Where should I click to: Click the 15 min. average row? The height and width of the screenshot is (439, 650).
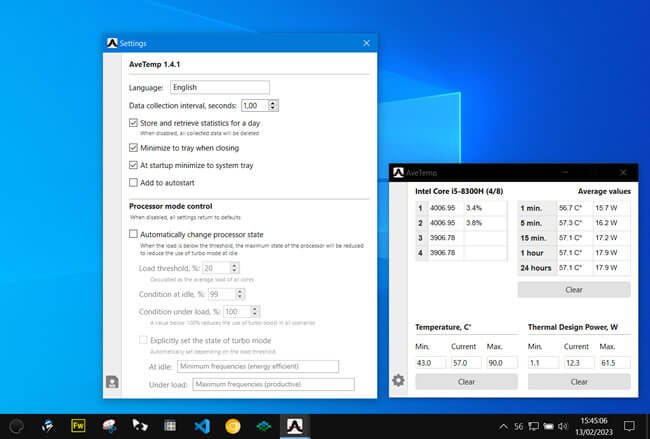(574, 238)
